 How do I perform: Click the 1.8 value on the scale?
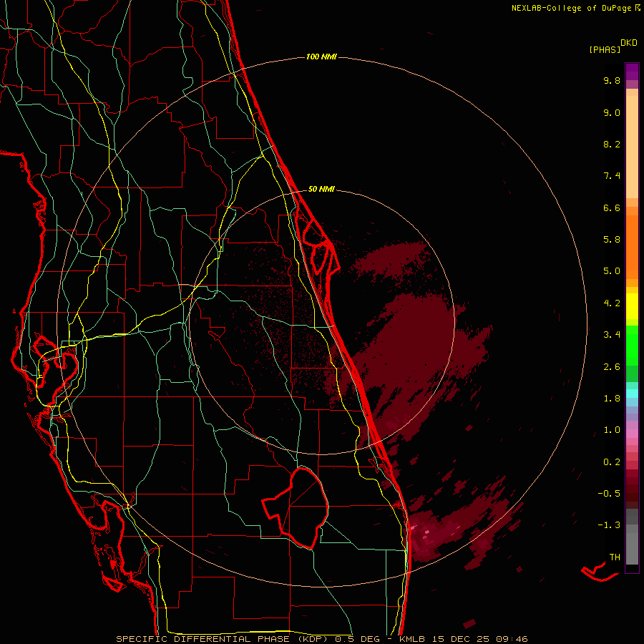tap(612, 399)
